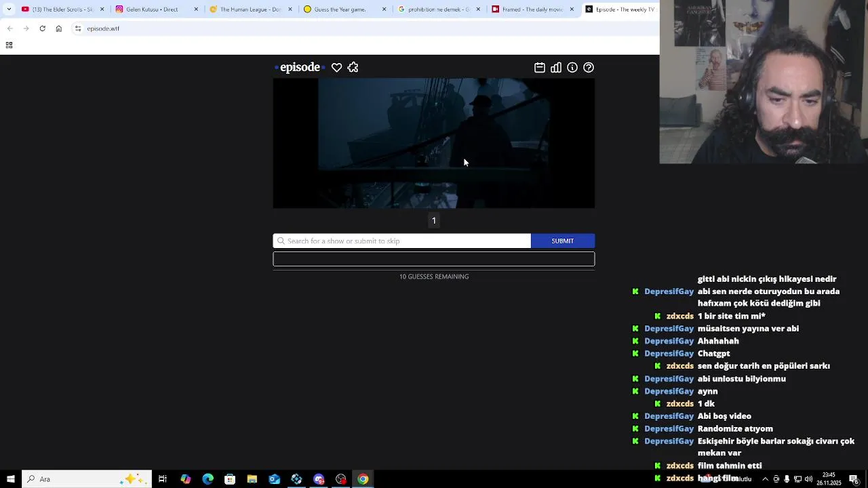This screenshot has width=868, height=488.
Task: Open Outlook from taskbar
Action: pos(274,479)
